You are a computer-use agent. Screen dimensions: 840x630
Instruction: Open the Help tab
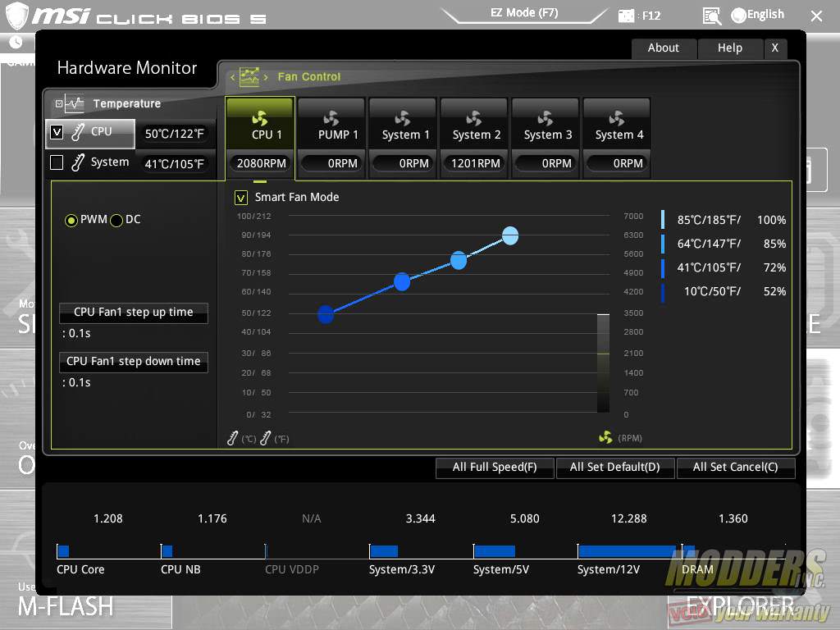coord(729,48)
